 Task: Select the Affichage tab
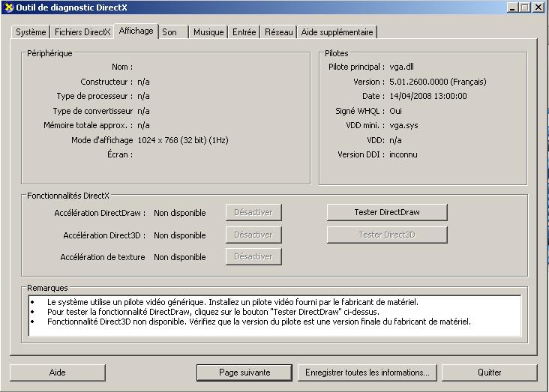136,31
